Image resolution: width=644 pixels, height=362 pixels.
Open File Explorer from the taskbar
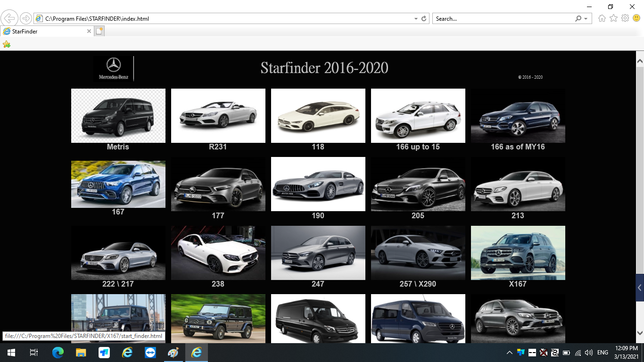tap(81, 353)
